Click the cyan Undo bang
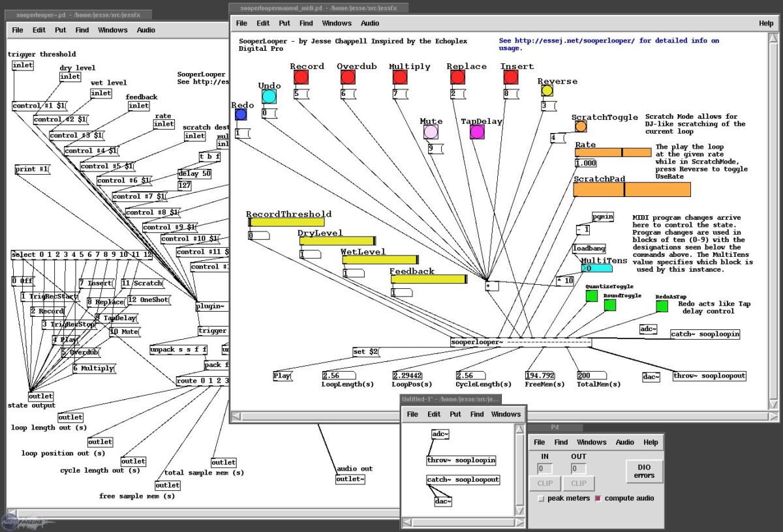This screenshot has width=783, height=532. pyautogui.click(x=269, y=97)
